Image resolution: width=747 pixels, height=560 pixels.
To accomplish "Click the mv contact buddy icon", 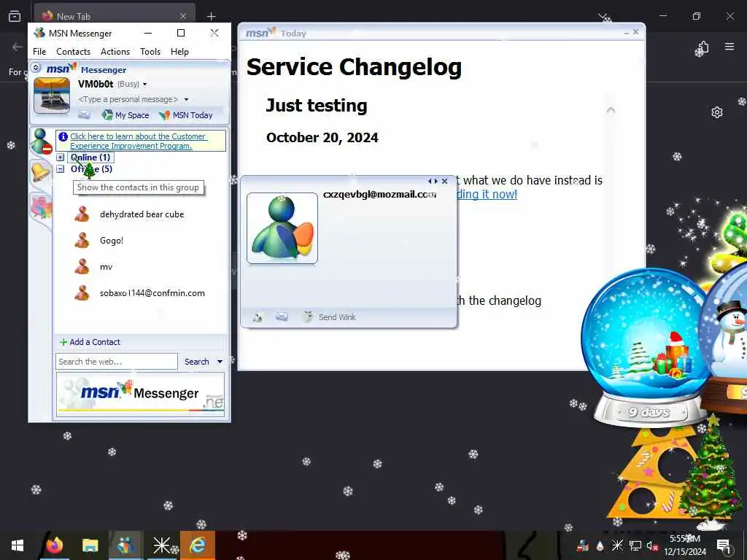I will (x=82, y=267).
